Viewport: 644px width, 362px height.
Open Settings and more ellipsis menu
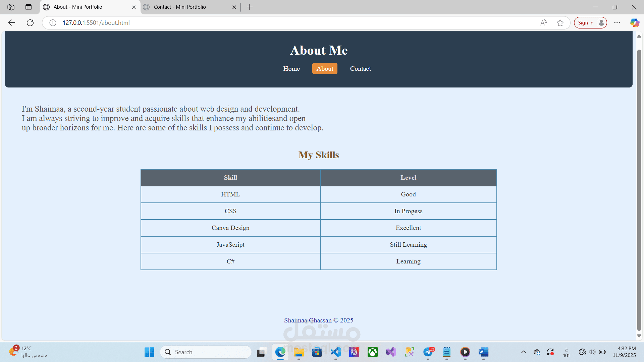click(x=617, y=23)
